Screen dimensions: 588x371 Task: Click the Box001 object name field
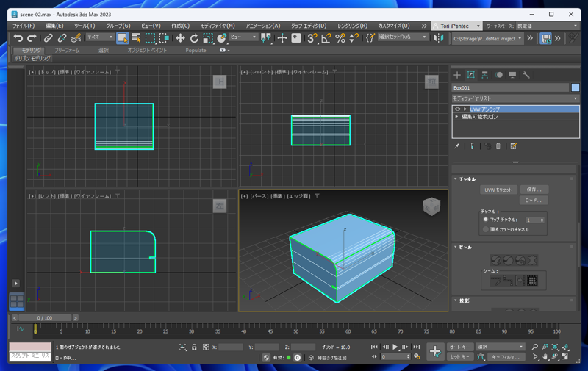(x=510, y=87)
